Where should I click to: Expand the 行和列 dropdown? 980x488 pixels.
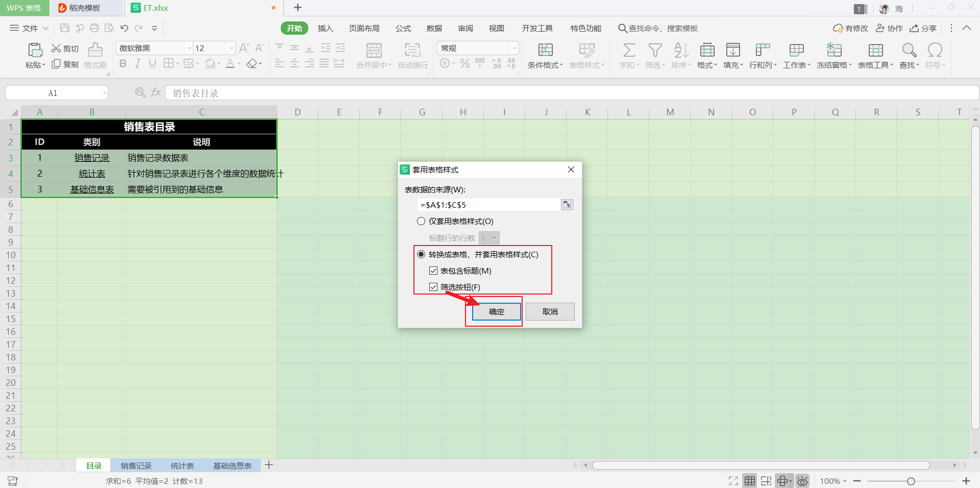tap(763, 65)
